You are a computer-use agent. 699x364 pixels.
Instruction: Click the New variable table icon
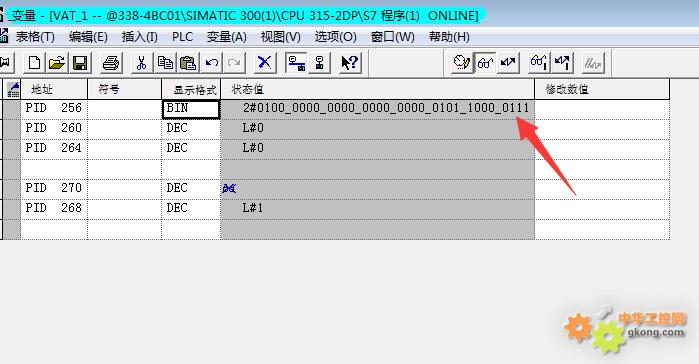pos(34,63)
